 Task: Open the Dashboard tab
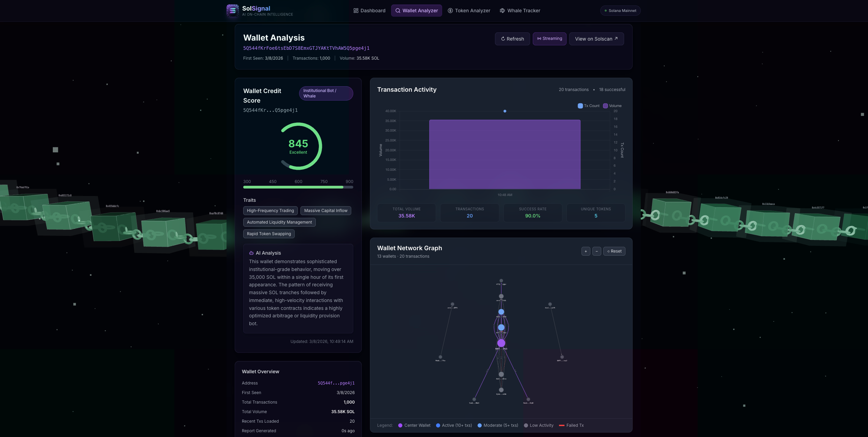(369, 11)
